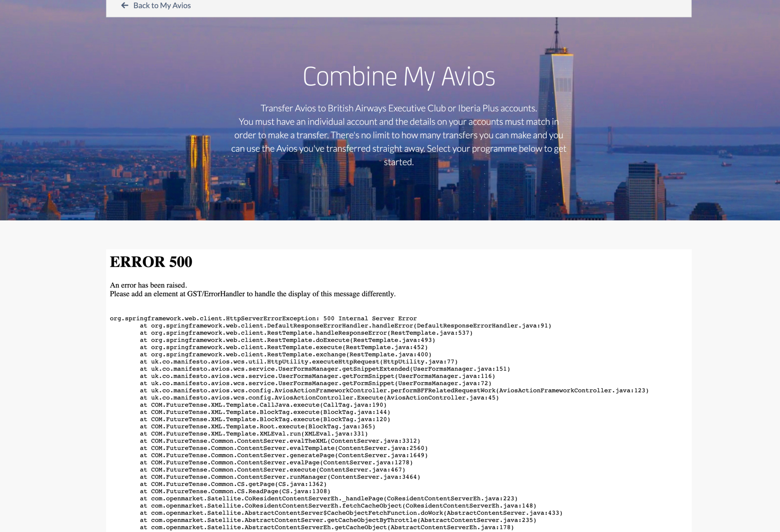Viewport: 780px width, 532px height.
Task: Click the CoResidentContentServerEh._handlePage stack line
Action: pos(329,499)
